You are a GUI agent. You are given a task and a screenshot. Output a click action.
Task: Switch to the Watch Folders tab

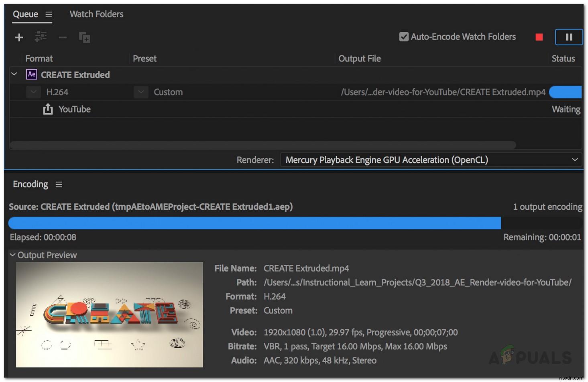tap(96, 14)
